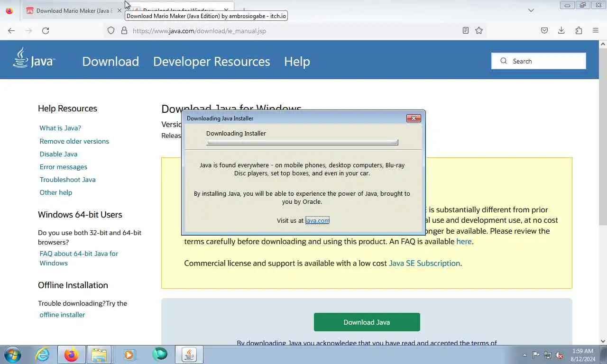Screen dimensions: 607x364
Task: Open Windows Explorer folder in taskbar
Action: click(x=99, y=355)
